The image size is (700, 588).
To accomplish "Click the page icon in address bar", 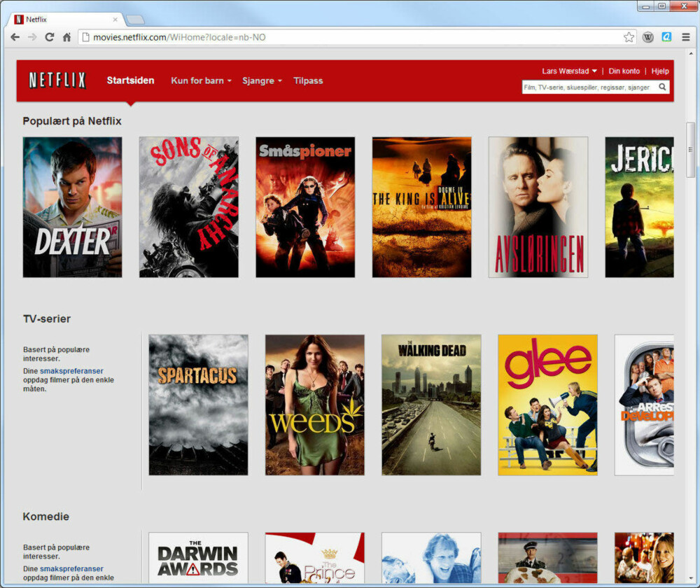I will (x=85, y=38).
